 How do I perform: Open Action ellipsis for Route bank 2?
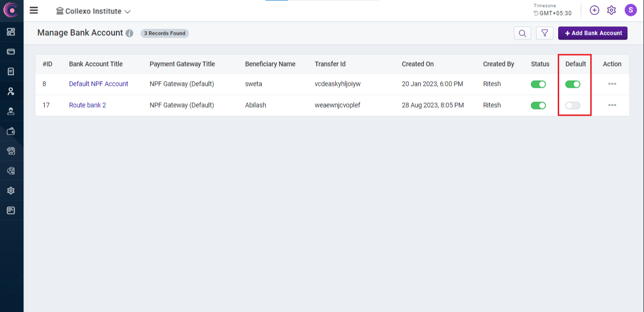coord(612,105)
